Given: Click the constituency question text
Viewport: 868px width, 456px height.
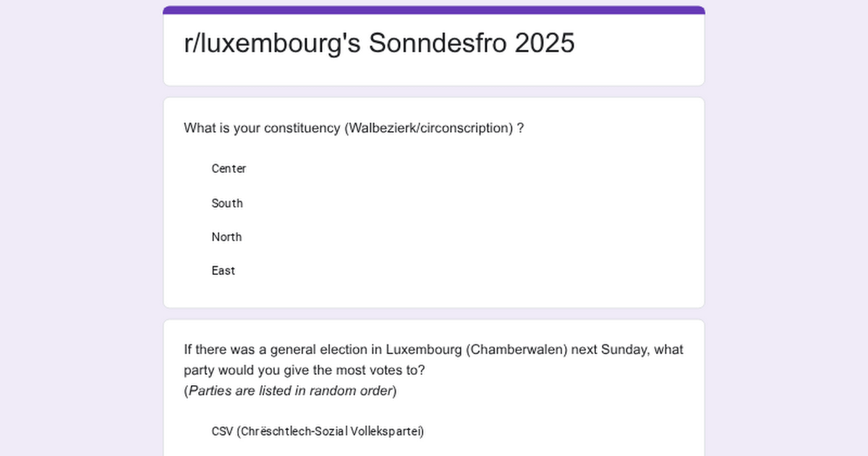Looking at the screenshot, I should click(354, 128).
